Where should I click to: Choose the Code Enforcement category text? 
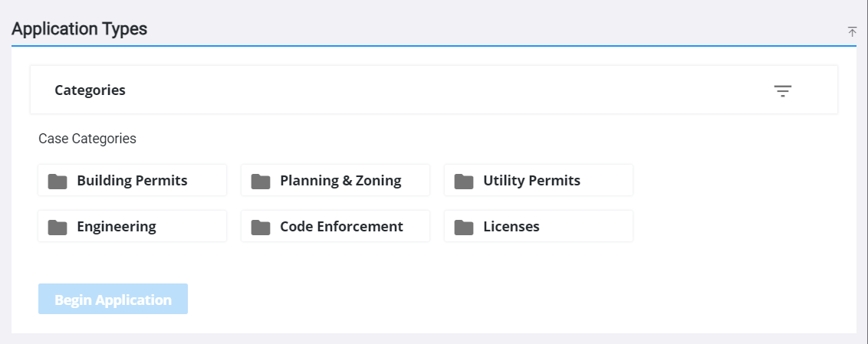(x=341, y=226)
